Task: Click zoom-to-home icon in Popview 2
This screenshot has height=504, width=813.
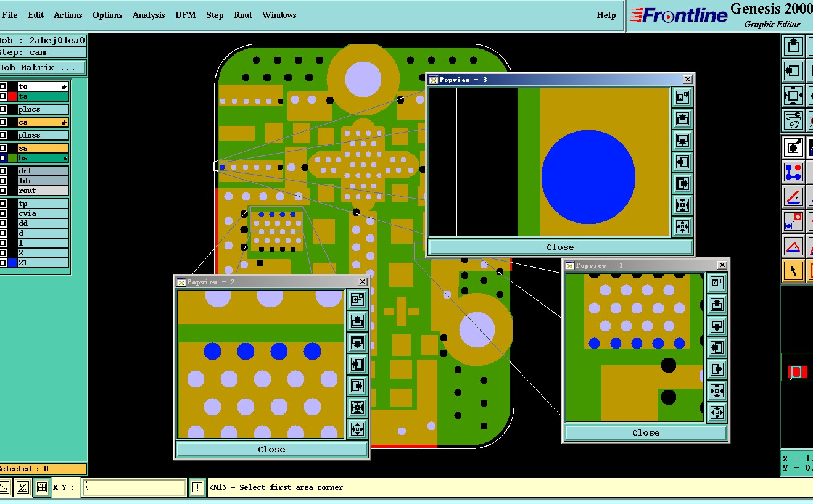Action: 357,300
